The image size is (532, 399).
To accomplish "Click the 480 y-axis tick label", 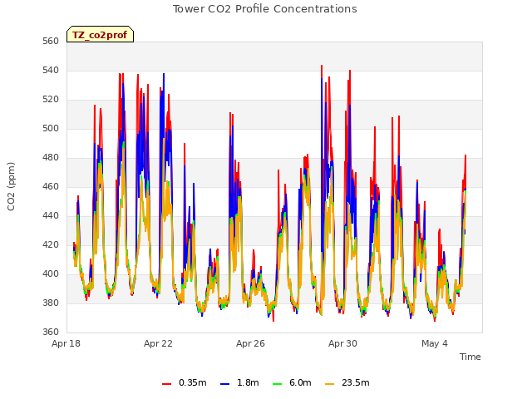I will pyautogui.click(x=51, y=157).
